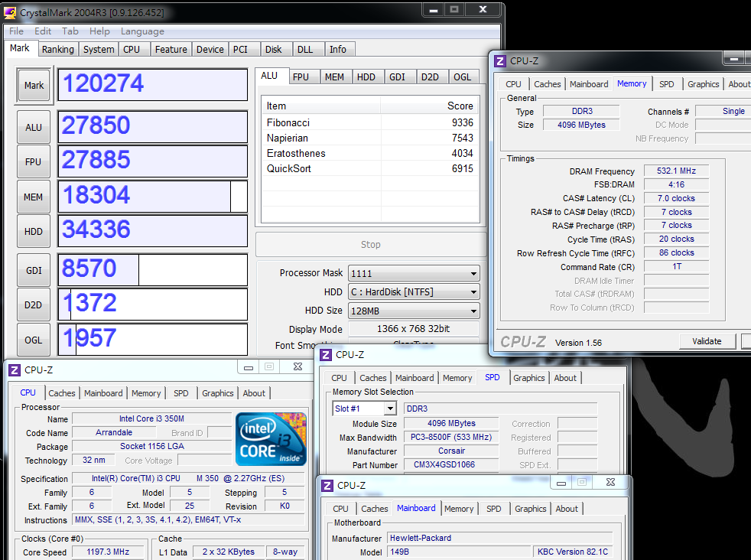Open Caches tab in CPU-Z SPD window
The width and height of the screenshot is (751, 560).
click(x=372, y=378)
